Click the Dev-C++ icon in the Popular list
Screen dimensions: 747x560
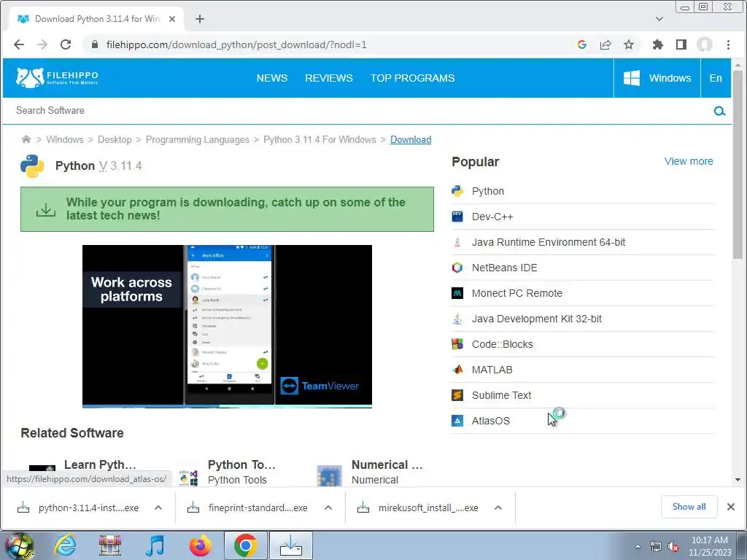[x=457, y=217]
